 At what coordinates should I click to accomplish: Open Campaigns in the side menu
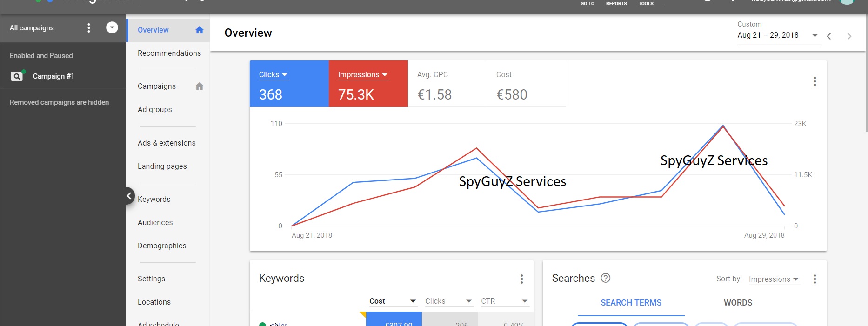(x=157, y=86)
